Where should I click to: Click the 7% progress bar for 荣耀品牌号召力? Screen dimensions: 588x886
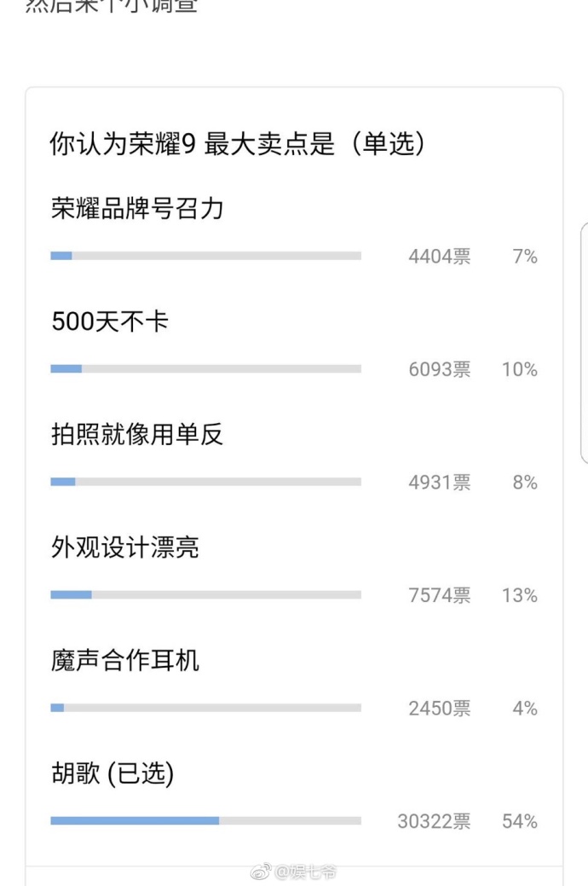205,256
